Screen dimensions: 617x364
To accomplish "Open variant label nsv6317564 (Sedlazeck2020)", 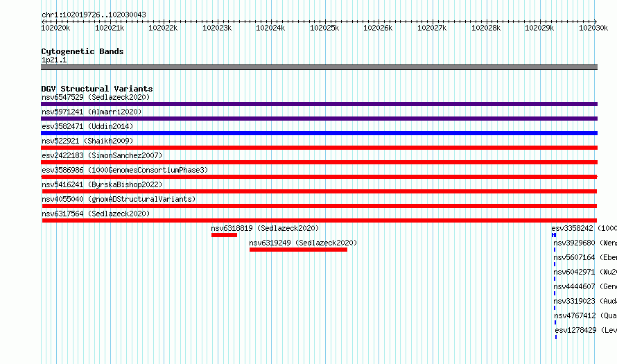I will click(x=96, y=214).
